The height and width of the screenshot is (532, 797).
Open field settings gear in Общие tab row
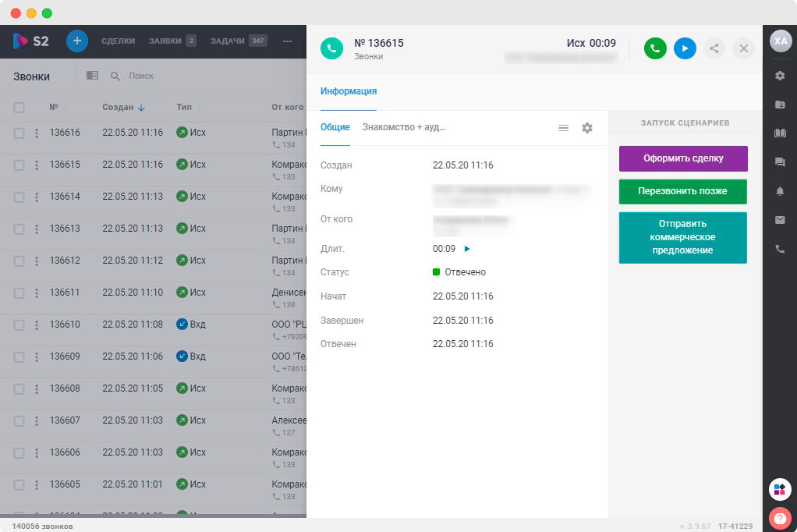coord(587,128)
